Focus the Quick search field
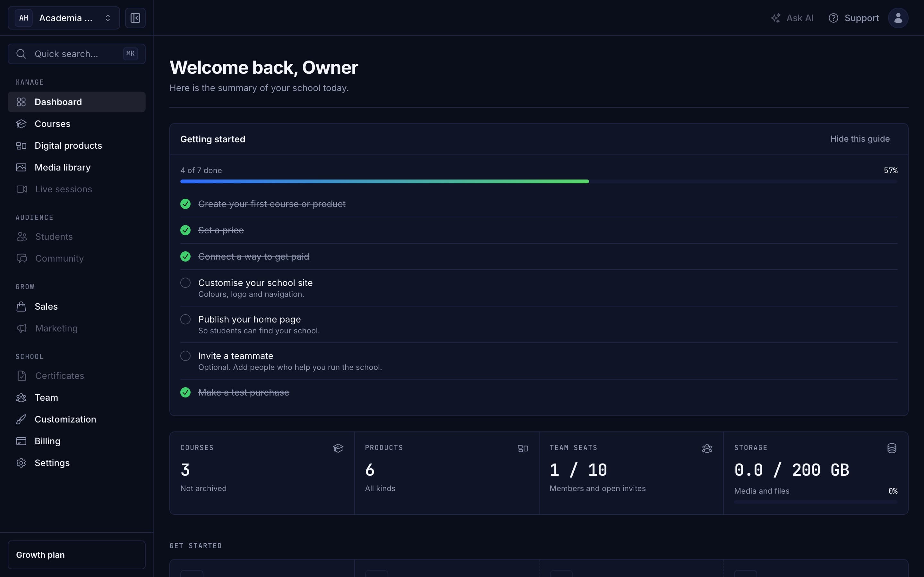 pyautogui.click(x=76, y=54)
